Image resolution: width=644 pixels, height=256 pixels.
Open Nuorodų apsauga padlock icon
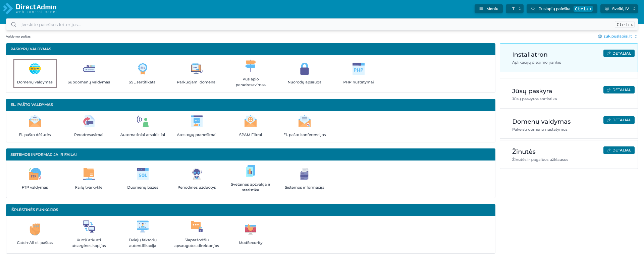coord(304,69)
